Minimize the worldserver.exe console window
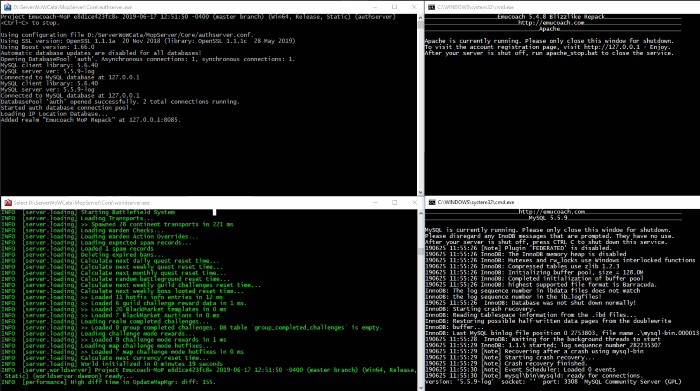Screen dimensions: 700x391 click(375, 203)
